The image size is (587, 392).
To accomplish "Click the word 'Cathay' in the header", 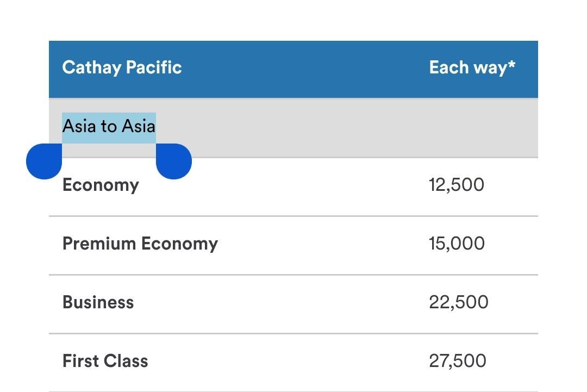I will (x=92, y=68).
